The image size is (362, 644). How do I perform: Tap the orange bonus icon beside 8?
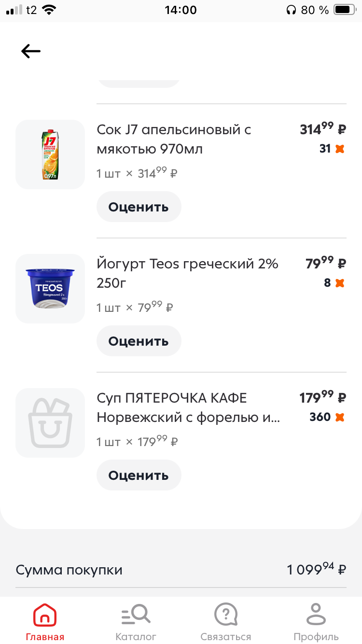(340, 283)
